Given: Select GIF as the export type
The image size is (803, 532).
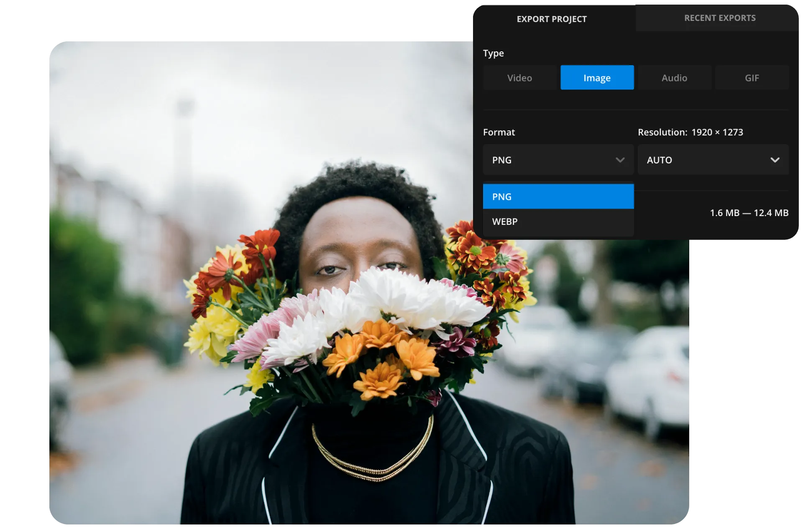Looking at the screenshot, I should pyautogui.click(x=752, y=77).
